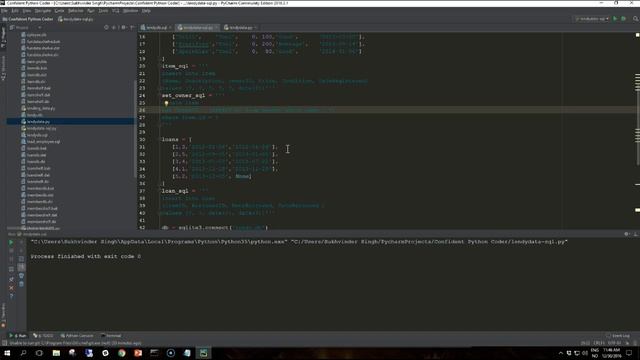The height and width of the screenshot is (360, 640).
Task: Toggle read-only lock icon in status bar
Action: (628, 343)
